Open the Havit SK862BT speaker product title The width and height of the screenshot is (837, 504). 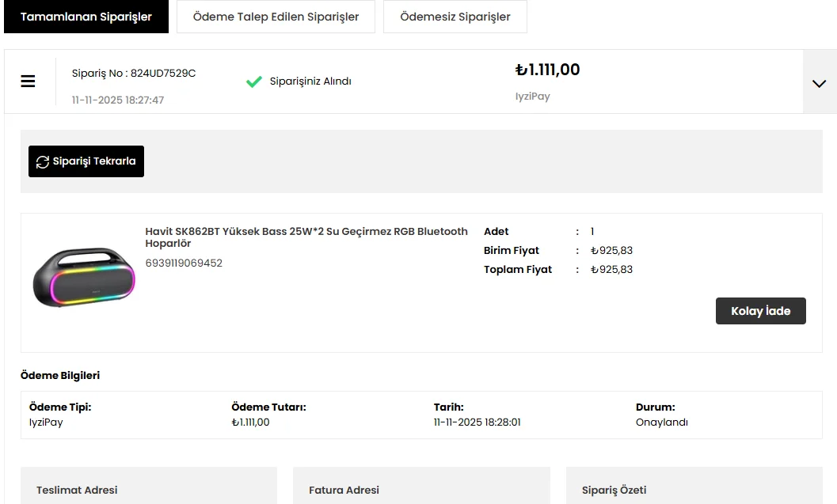pos(306,237)
